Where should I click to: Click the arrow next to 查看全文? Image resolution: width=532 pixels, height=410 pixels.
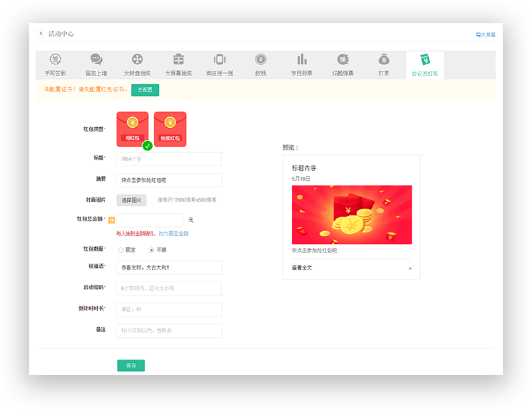410,268
